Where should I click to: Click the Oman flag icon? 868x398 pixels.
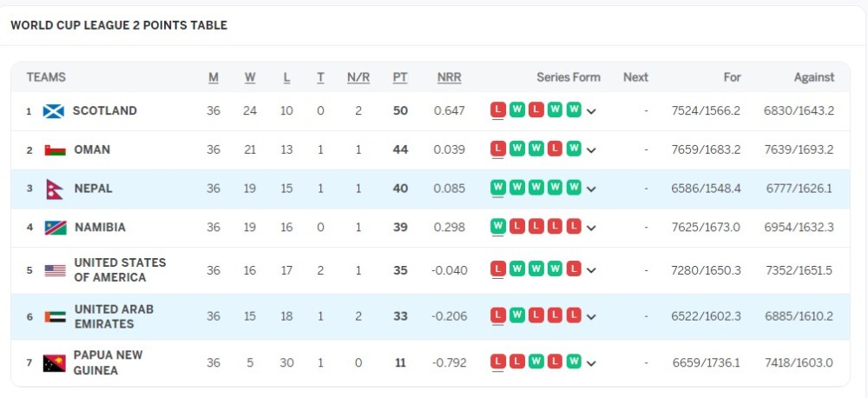[x=56, y=149]
